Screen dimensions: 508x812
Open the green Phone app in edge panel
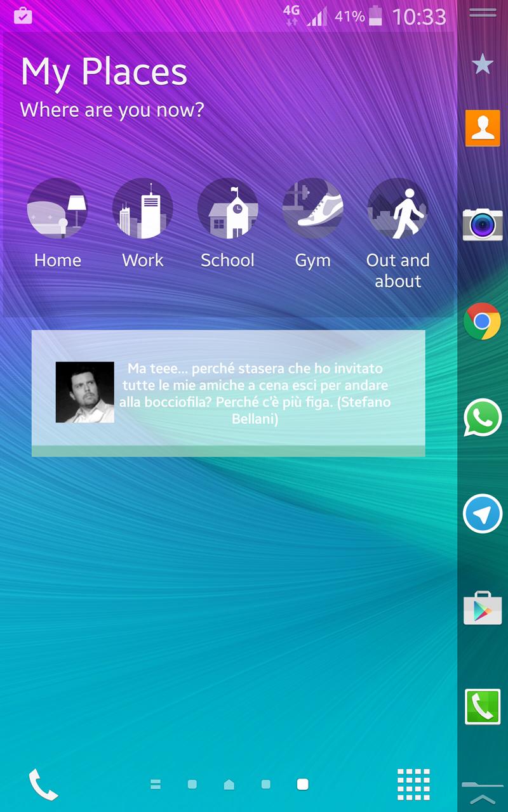click(x=483, y=706)
